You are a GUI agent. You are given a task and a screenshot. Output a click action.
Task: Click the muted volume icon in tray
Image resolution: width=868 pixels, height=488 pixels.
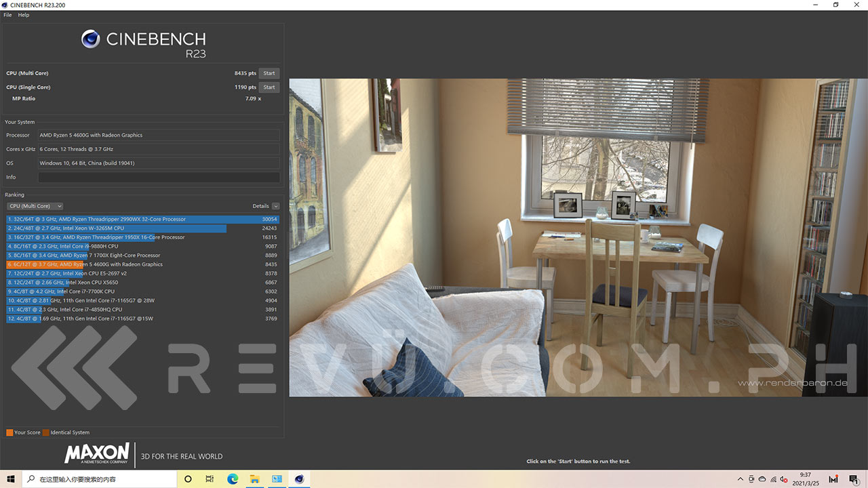(x=783, y=479)
